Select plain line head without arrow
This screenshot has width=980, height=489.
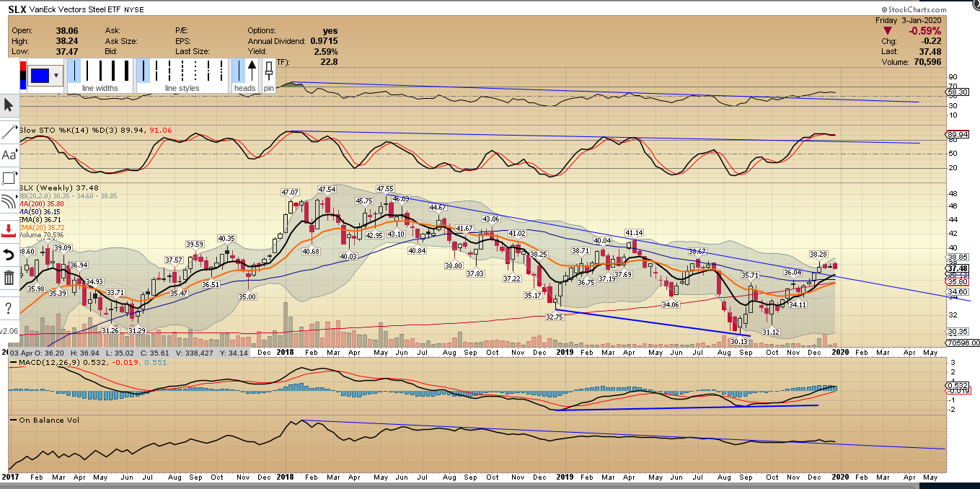point(239,71)
